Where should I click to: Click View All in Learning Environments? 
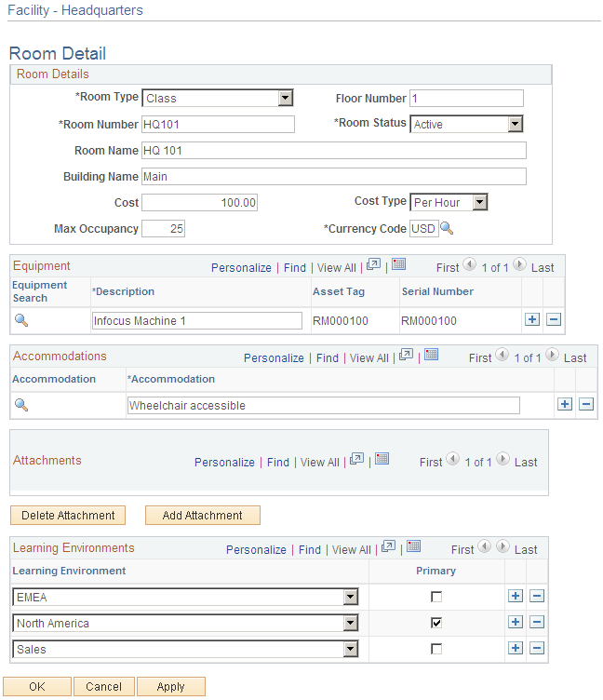[x=351, y=550]
